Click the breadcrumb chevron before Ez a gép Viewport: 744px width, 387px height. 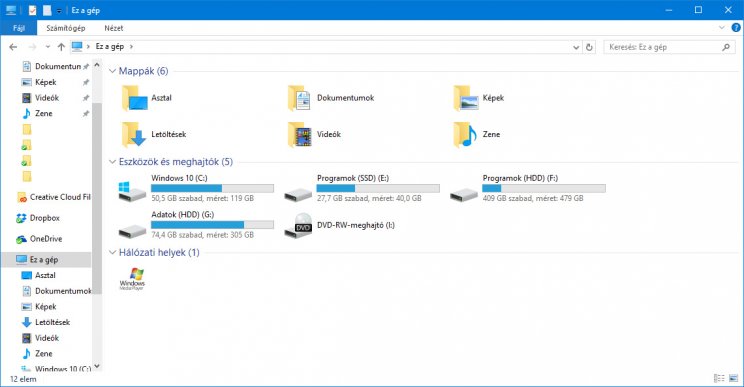pyautogui.click(x=88, y=47)
